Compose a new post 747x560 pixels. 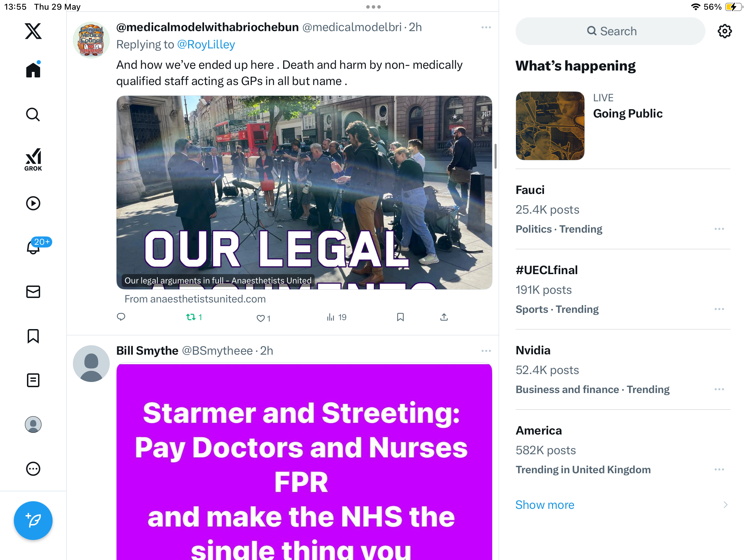pos(33,521)
